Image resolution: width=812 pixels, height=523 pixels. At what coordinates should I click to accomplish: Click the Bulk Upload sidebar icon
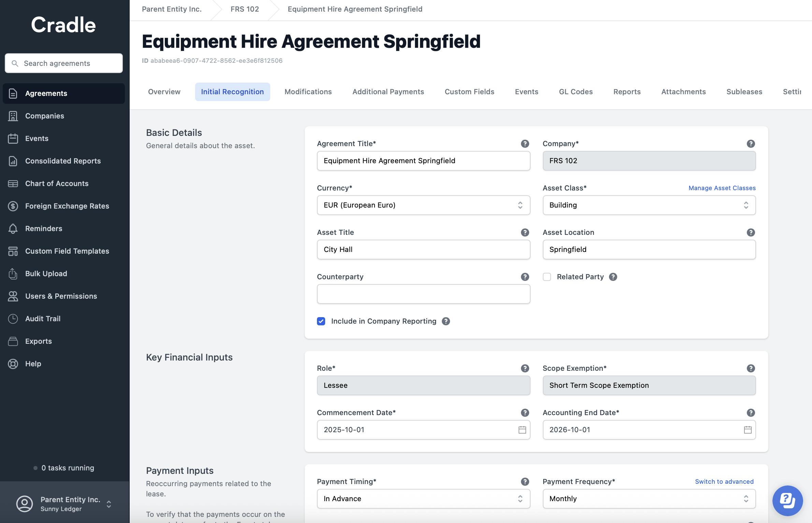pos(13,273)
